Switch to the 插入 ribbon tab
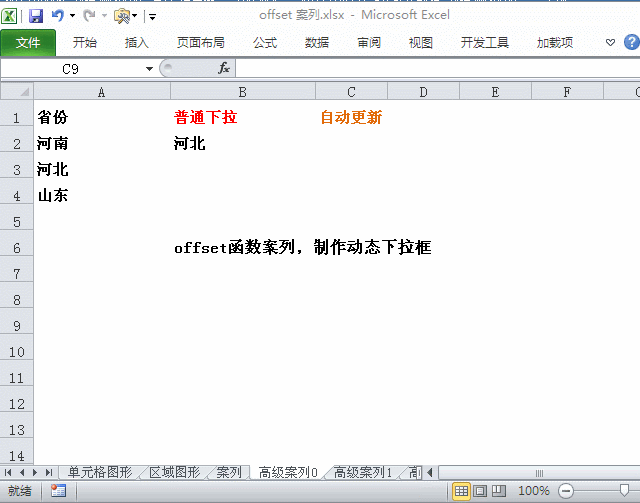Viewport: 640px width, 503px height. point(136,42)
